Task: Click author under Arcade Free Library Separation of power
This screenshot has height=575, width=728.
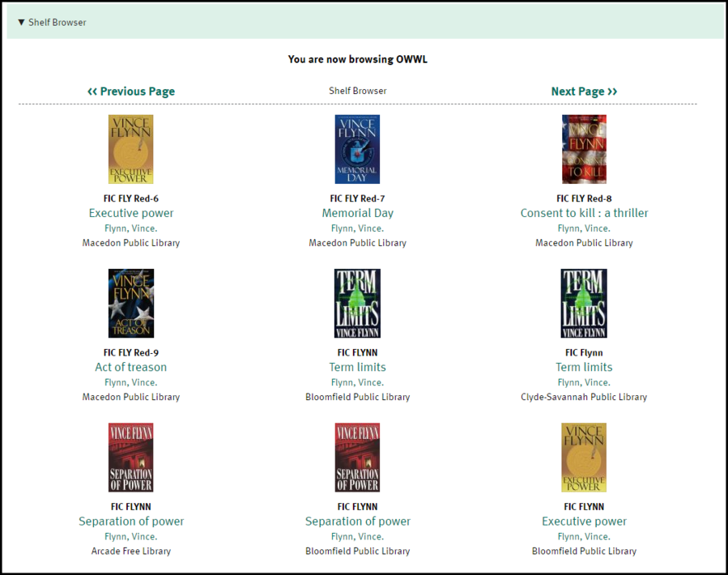Action: point(131,537)
